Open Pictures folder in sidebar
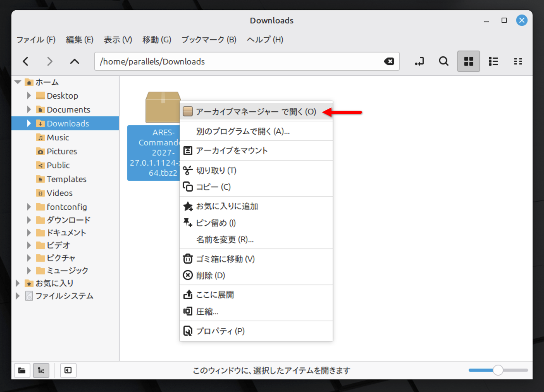The image size is (544, 392). tap(62, 151)
